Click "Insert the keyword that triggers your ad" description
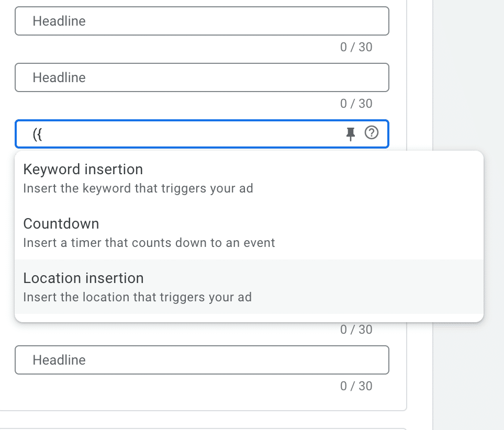Image resolution: width=504 pixels, height=430 pixels. (138, 188)
